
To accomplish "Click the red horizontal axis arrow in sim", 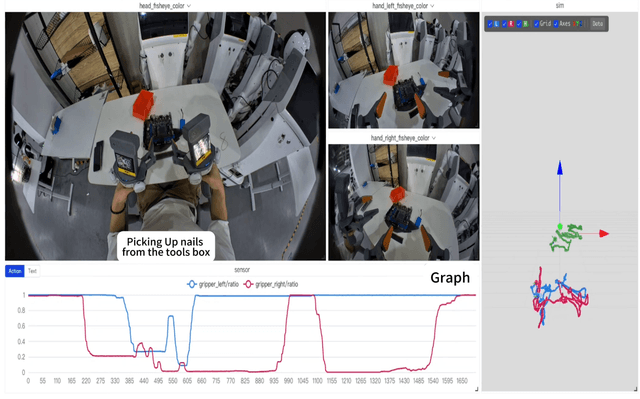I will coord(604,233).
